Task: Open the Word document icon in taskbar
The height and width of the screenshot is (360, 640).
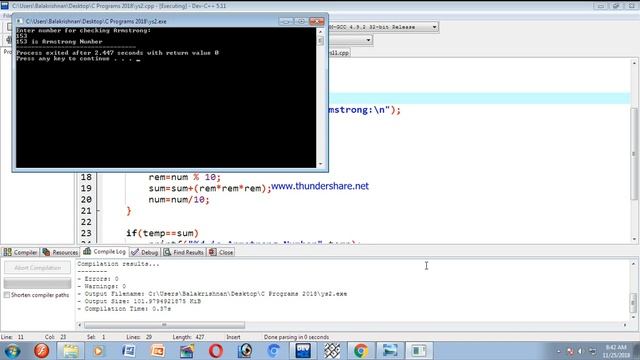Action: click(129, 351)
